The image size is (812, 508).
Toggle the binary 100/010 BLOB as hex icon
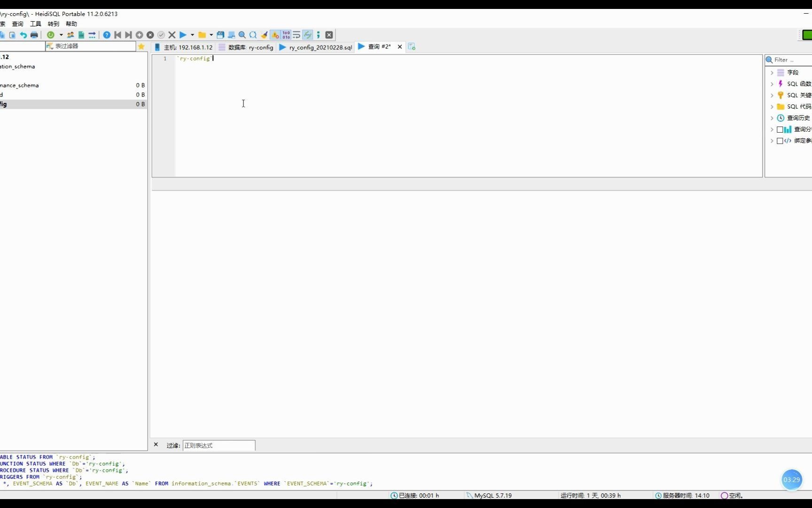click(286, 35)
